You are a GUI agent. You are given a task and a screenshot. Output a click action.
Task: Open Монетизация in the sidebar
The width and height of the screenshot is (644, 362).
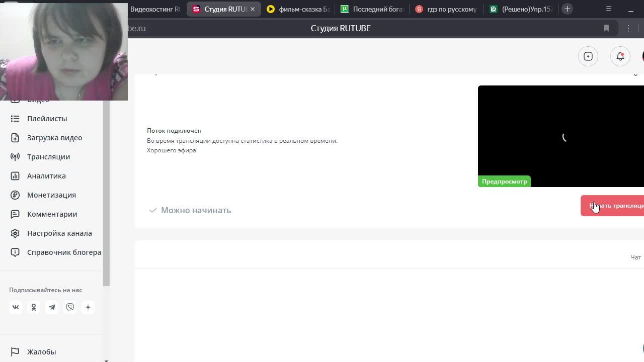pyautogui.click(x=51, y=195)
